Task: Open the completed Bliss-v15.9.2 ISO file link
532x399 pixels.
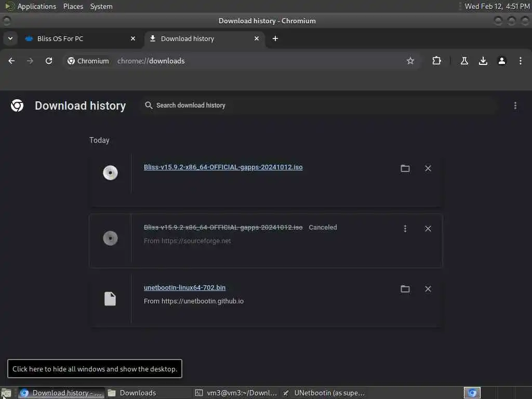Action: (223, 167)
